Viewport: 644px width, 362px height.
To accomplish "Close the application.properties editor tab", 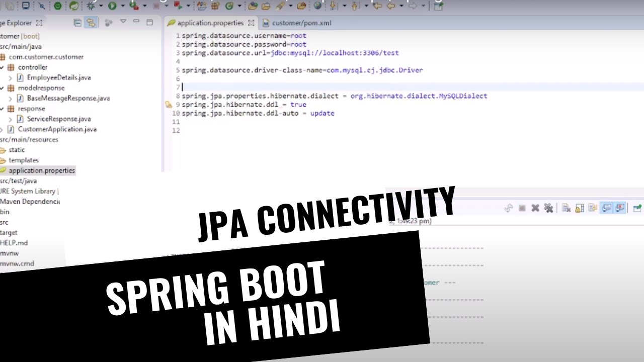I will tap(251, 23).
